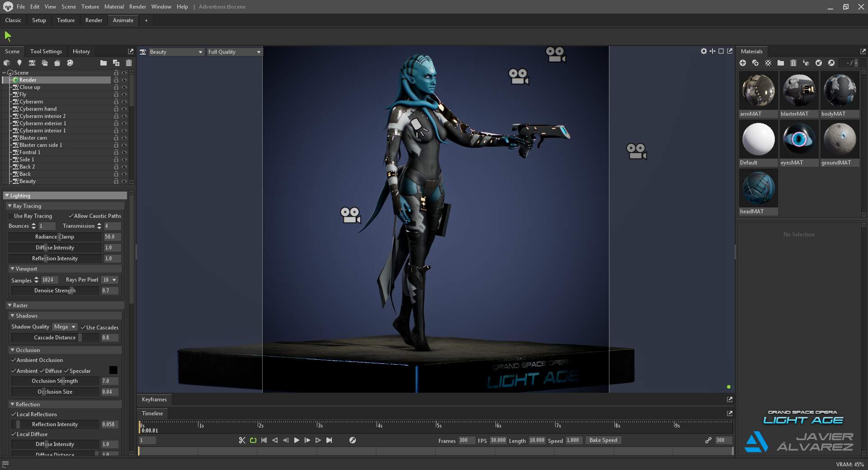
Task: Open the Full Quality render dropdown
Action: coord(234,52)
